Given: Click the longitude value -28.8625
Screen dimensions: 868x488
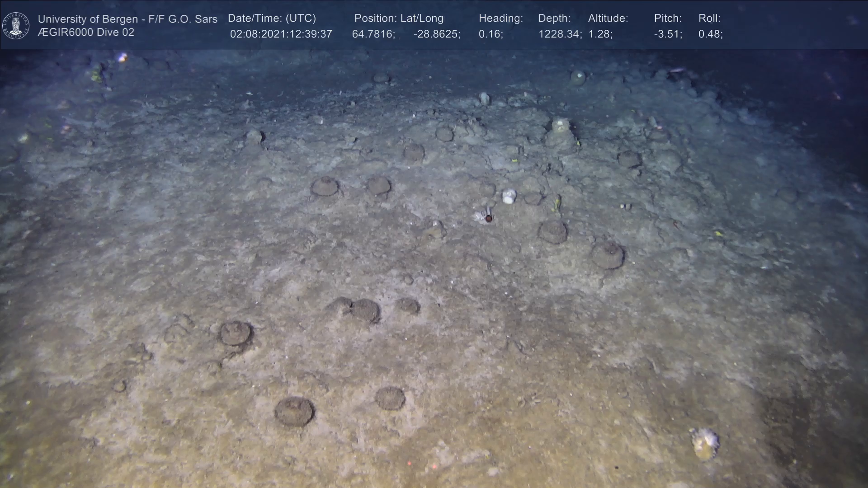Looking at the screenshot, I should pos(437,34).
